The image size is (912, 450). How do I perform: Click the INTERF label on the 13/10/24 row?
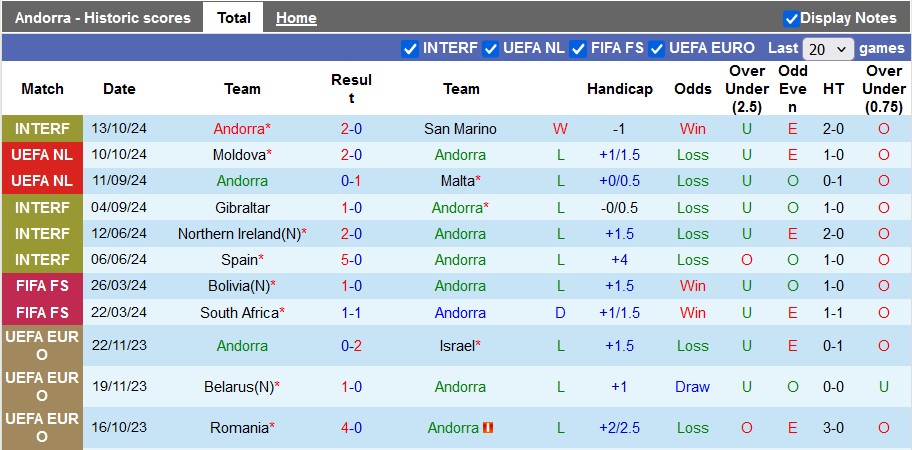click(43, 129)
